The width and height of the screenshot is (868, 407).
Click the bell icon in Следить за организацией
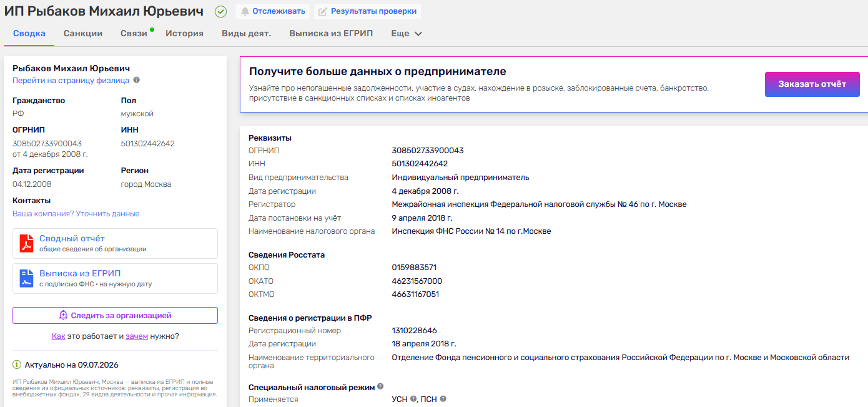(x=63, y=316)
